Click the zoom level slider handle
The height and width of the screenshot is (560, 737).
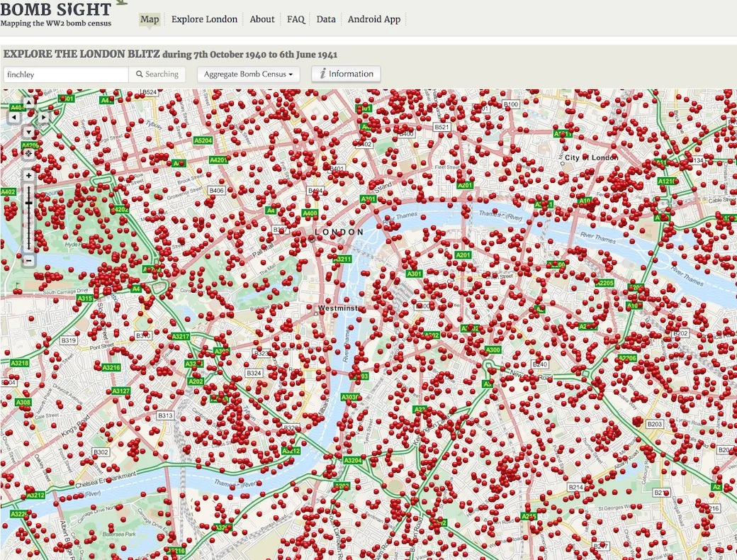[x=28, y=203]
